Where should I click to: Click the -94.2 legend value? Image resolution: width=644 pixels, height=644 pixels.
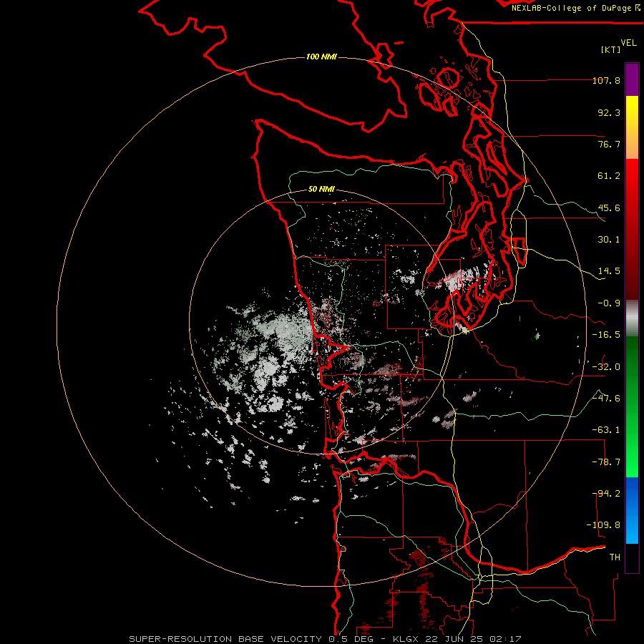(x=606, y=494)
